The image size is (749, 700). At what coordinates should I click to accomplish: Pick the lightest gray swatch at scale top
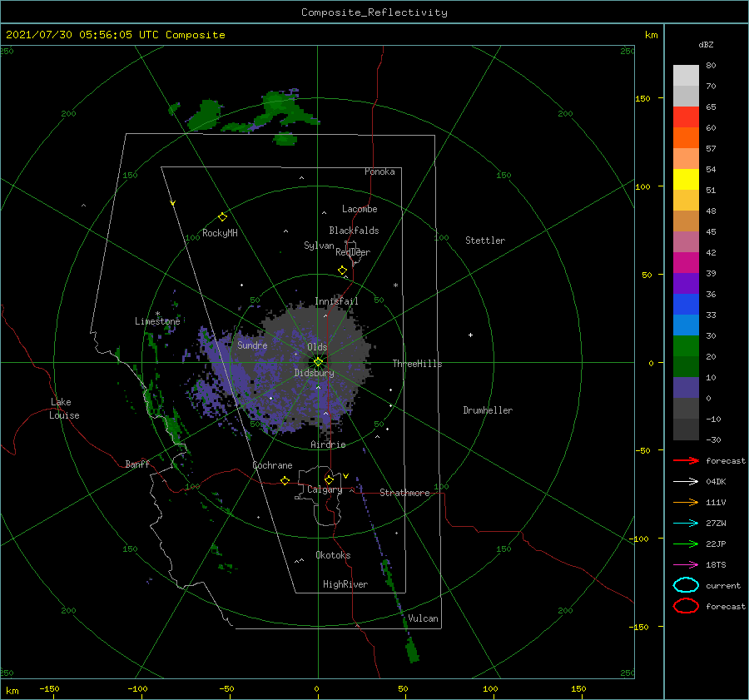(686, 76)
